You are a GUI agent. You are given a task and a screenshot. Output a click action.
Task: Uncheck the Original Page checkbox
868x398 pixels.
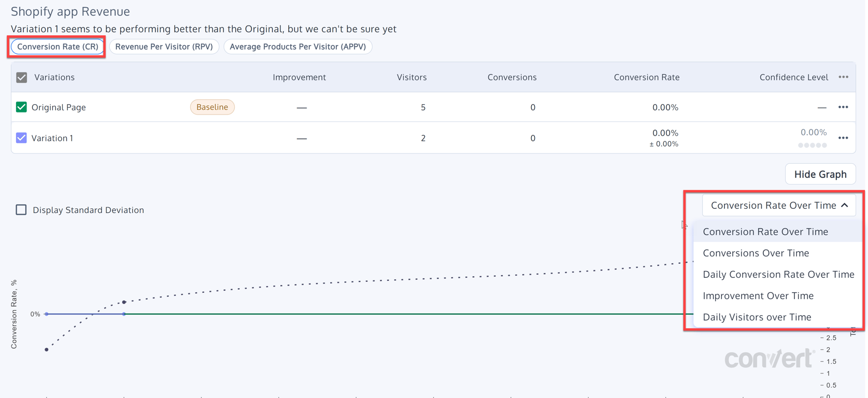[x=21, y=107]
